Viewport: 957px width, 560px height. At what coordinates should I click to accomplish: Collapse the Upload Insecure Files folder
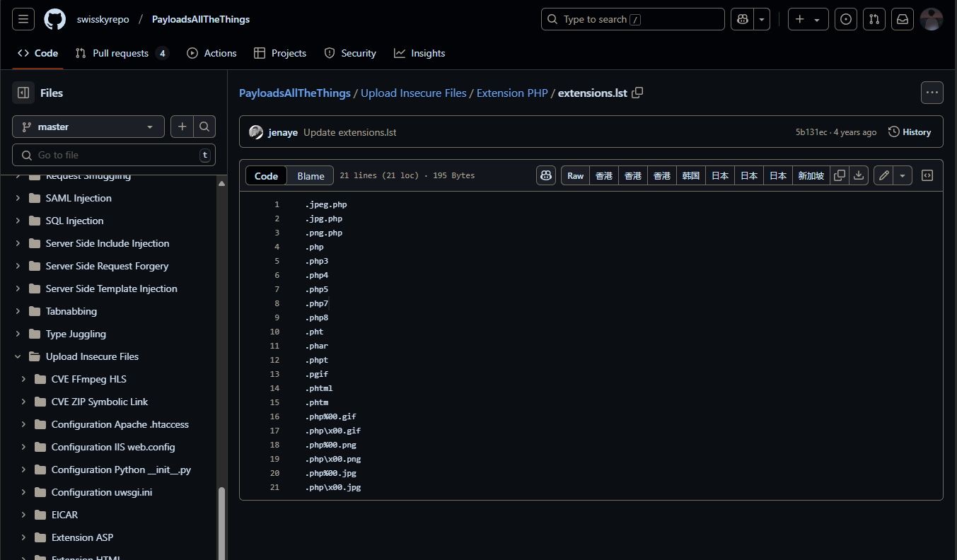coord(18,356)
